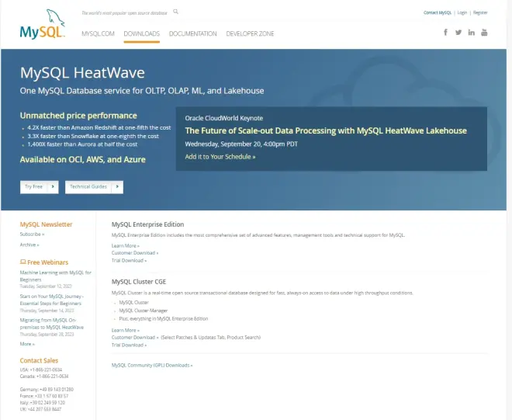Open the search magnifier icon

click(175, 12)
